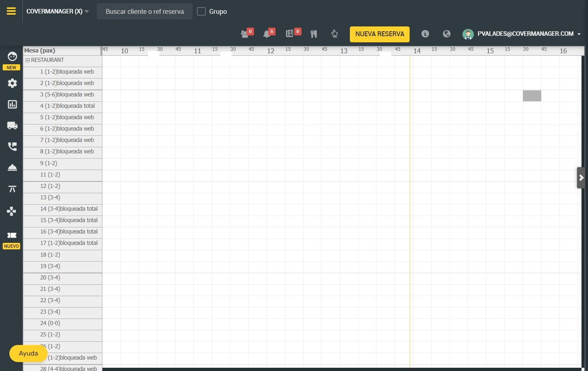Image resolution: width=588 pixels, height=371 pixels.
Task: Click the gray block on table 3 row
Action: coord(532,96)
